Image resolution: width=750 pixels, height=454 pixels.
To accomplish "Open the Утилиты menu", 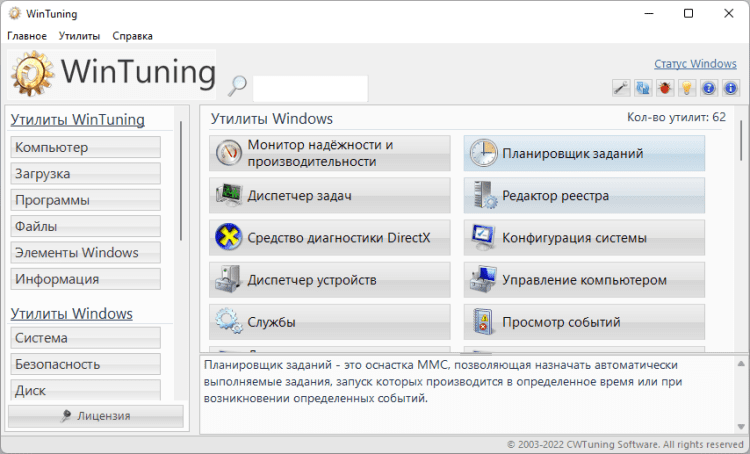I will coord(79,36).
